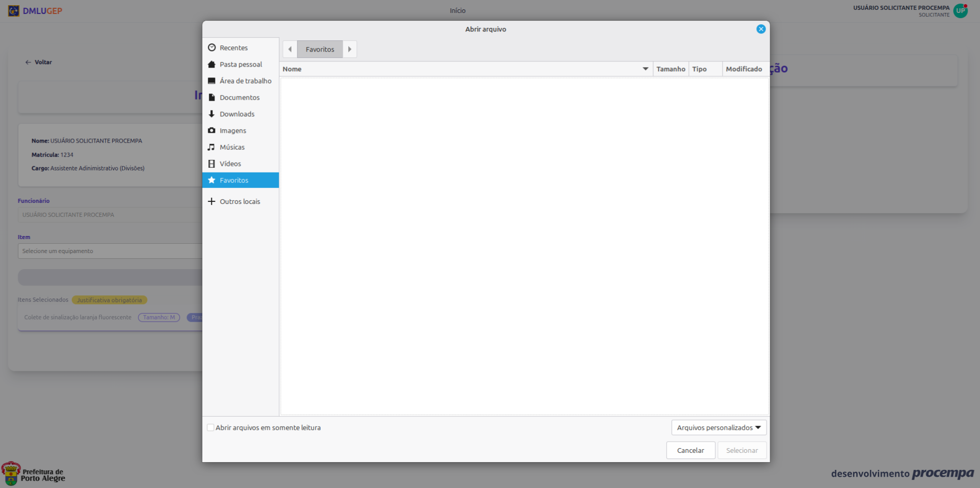Click the path forward arrow after Favoritos

tap(350, 50)
